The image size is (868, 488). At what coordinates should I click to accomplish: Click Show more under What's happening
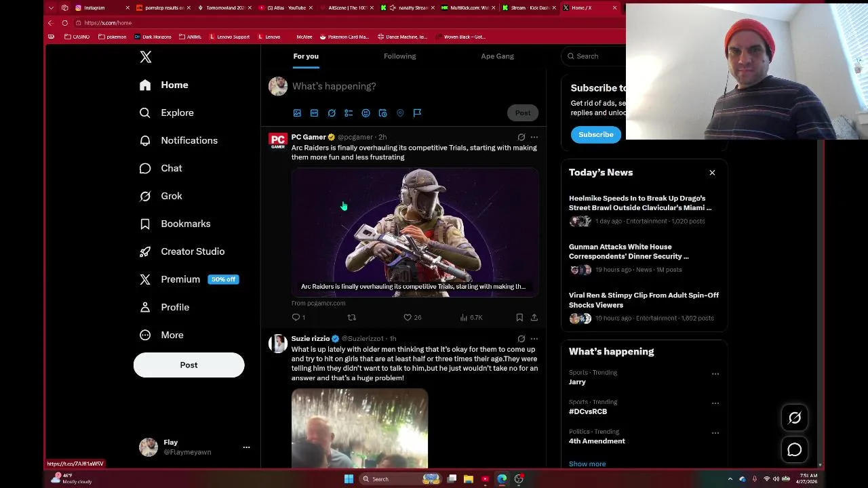587,464
